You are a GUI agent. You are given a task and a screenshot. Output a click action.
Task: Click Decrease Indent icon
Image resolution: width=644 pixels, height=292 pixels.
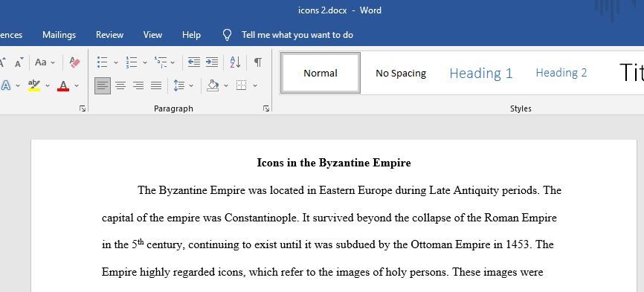pos(194,62)
